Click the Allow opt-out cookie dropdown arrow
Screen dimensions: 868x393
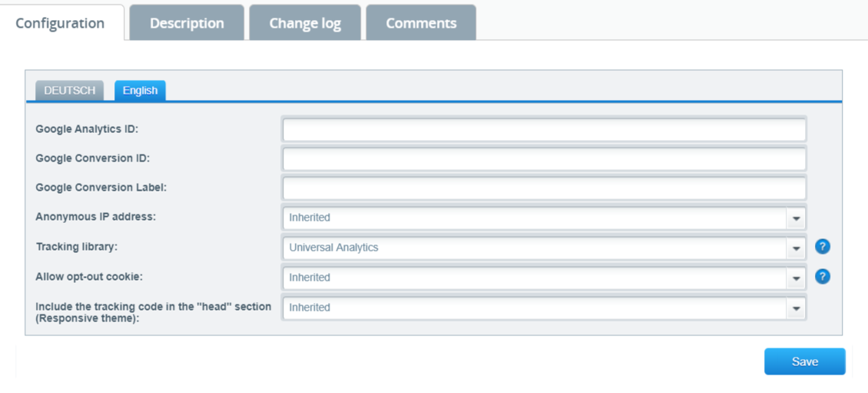[796, 278]
